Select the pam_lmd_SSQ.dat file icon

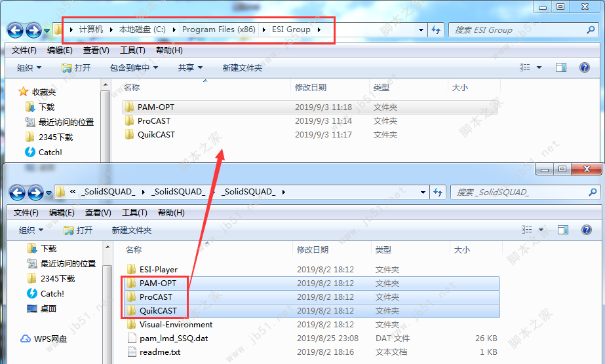[x=132, y=338]
